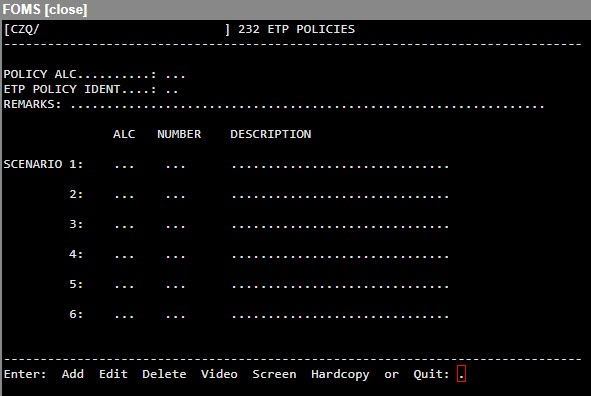591x396 pixels.
Task: Select Scenario 3 ALC field
Action: click(x=124, y=225)
